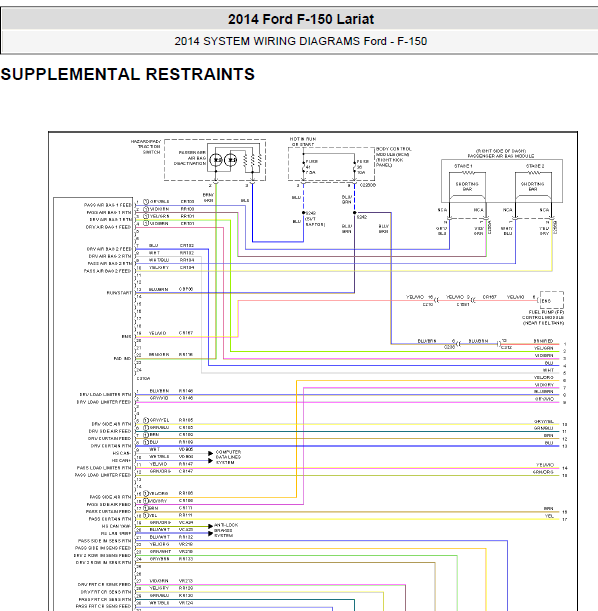Viewport: 598px width, 611px height.
Task: Click the 'DRV AIR BAG 1 FEED' pin label
Action: pyautogui.click(x=108, y=227)
